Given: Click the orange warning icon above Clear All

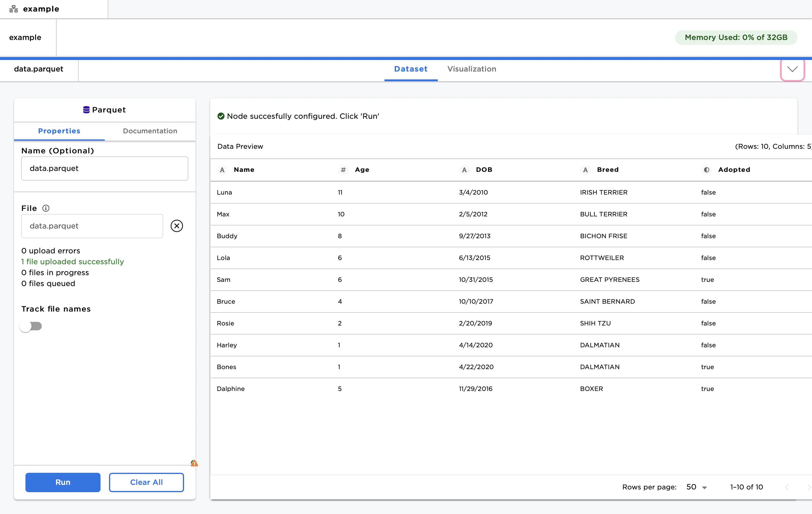Looking at the screenshot, I should point(194,463).
